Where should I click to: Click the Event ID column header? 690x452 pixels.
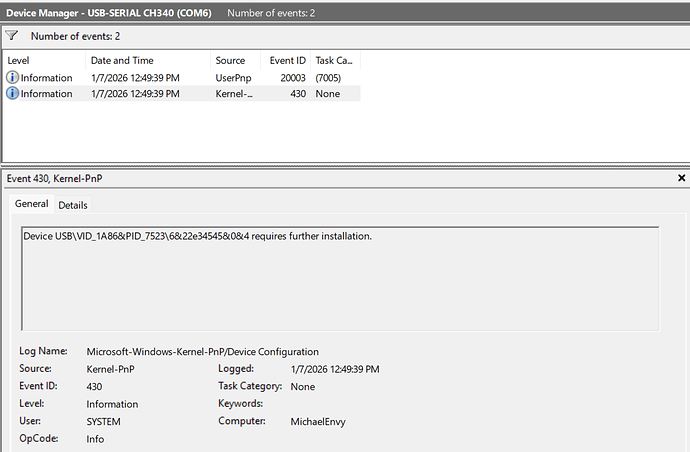(x=287, y=60)
